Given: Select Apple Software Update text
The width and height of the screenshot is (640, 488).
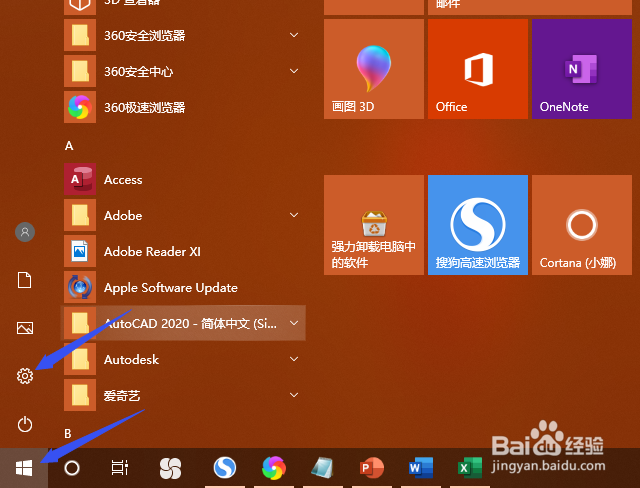Looking at the screenshot, I should pyautogui.click(x=171, y=288).
